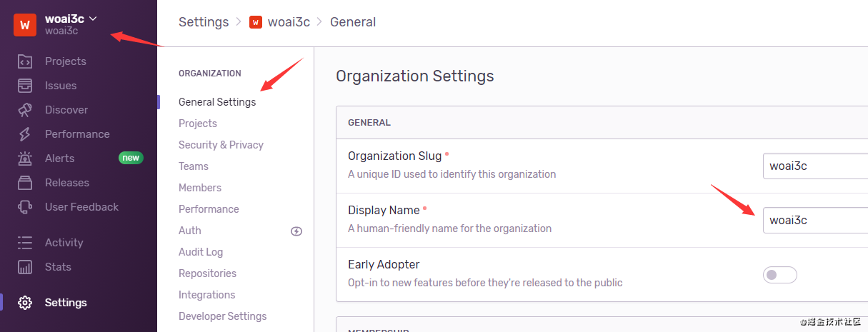Screen dimensions: 868x332
Task: Click the Settings gear icon
Action: [x=25, y=303]
